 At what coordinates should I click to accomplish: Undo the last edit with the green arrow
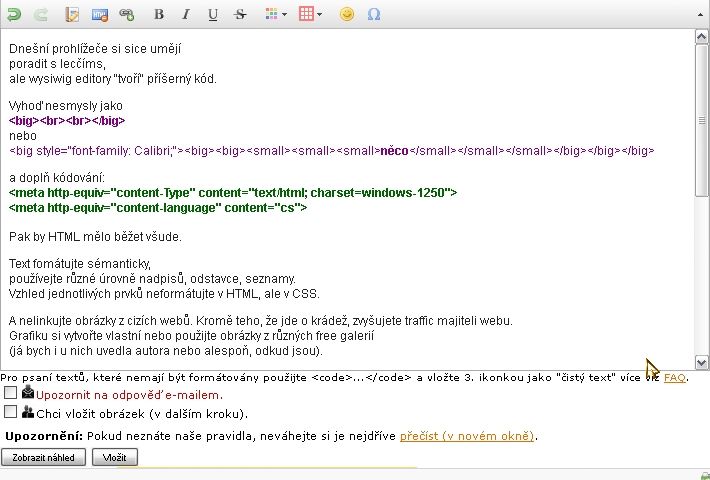14,14
